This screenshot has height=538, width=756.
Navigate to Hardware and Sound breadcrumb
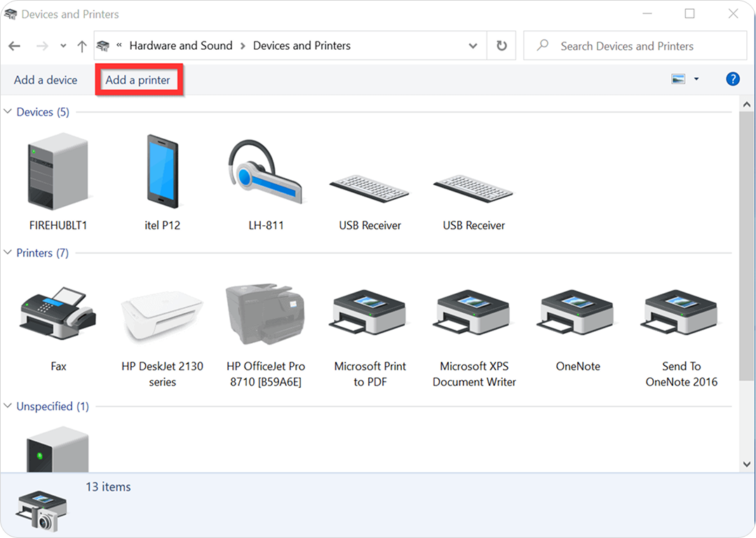pos(181,46)
